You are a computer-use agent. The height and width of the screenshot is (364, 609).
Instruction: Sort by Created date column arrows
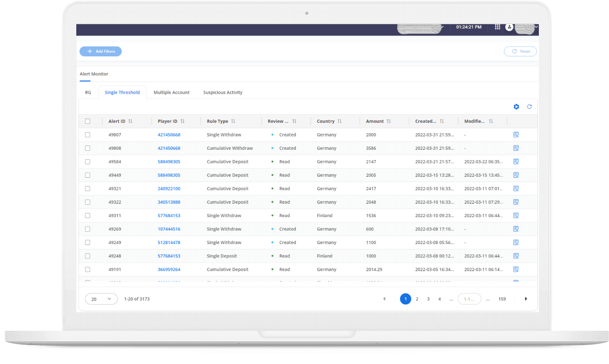(x=442, y=121)
